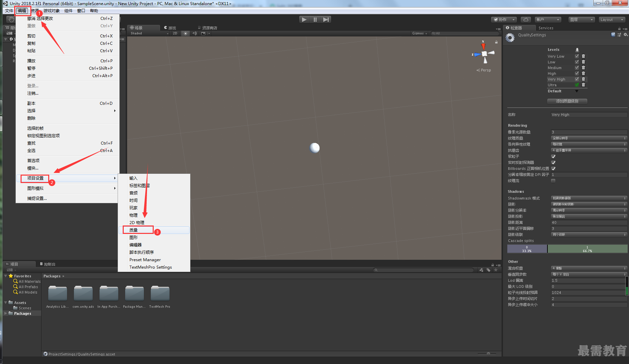629x364 pixels.
Task: Click the Play button in the toolbar
Action: 304,20
